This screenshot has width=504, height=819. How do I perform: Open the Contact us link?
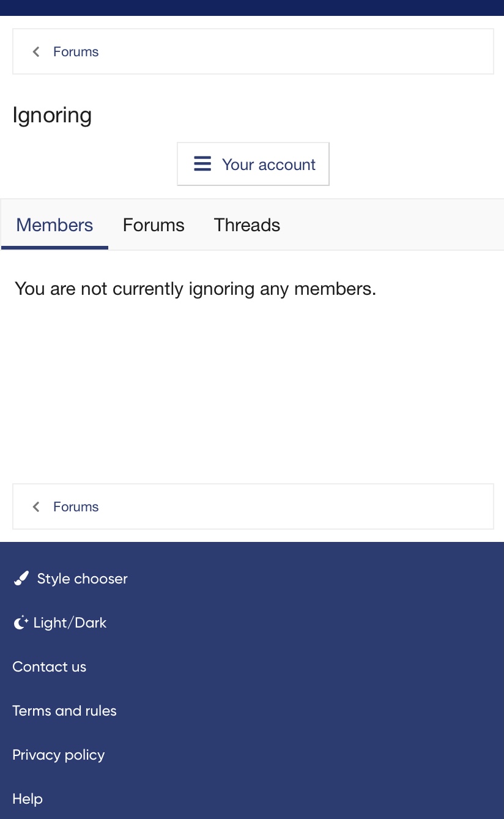(x=50, y=667)
